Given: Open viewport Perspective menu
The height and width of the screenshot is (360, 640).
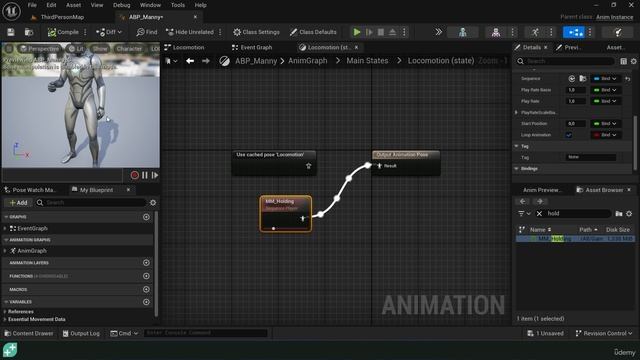Looking at the screenshot, I should (39, 49).
